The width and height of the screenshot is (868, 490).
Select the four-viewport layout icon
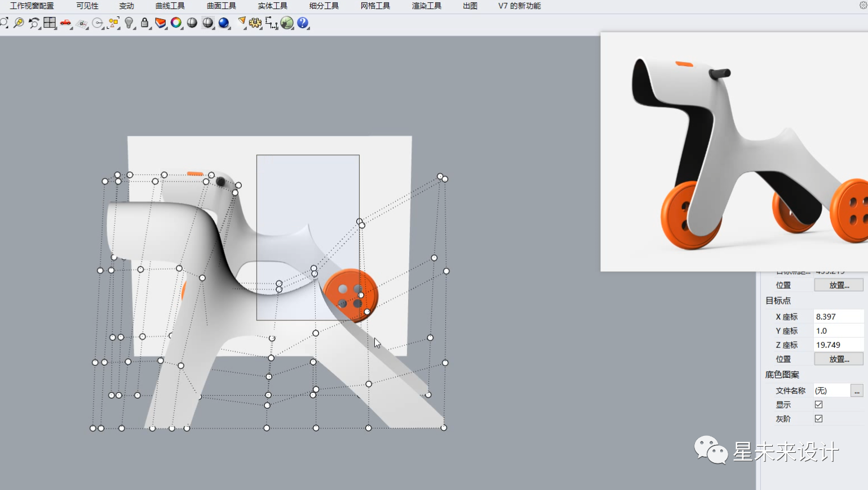(x=50, y=23)
